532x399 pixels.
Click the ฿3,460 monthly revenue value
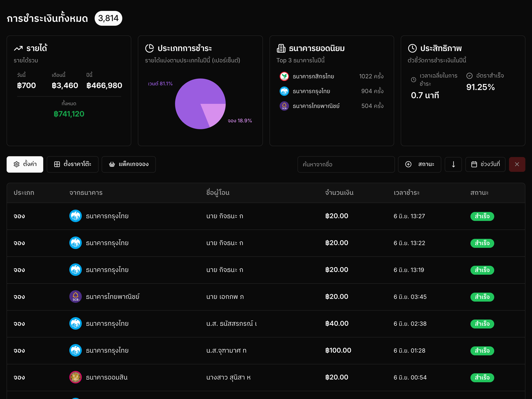click(65, 86)
